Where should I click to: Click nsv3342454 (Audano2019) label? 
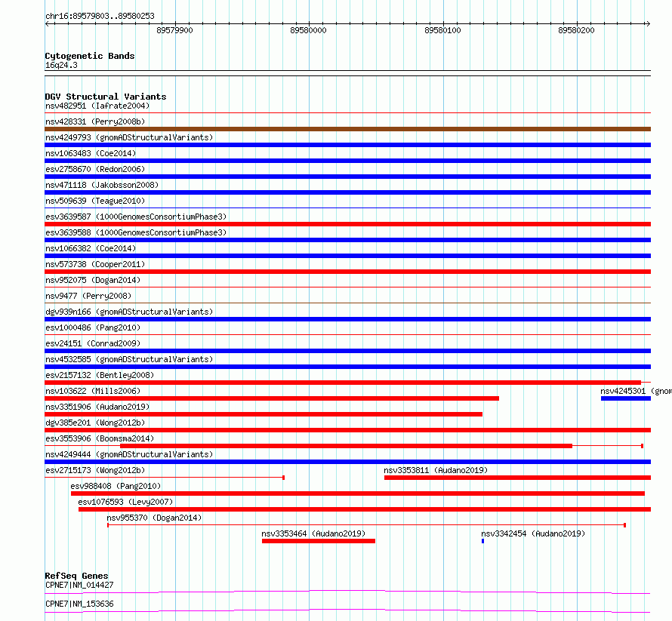tap(533, 533)
